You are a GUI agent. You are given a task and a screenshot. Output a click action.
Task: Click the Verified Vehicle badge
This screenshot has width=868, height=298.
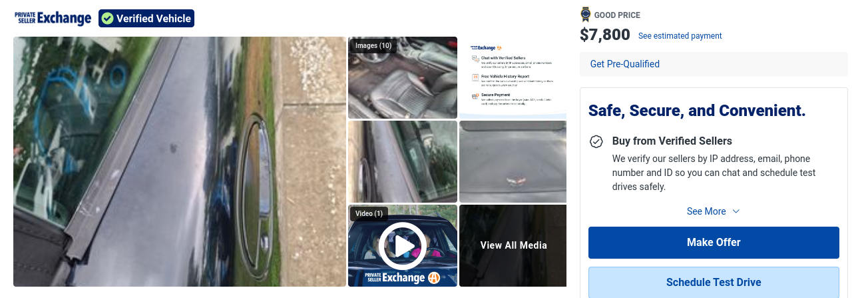146,19
